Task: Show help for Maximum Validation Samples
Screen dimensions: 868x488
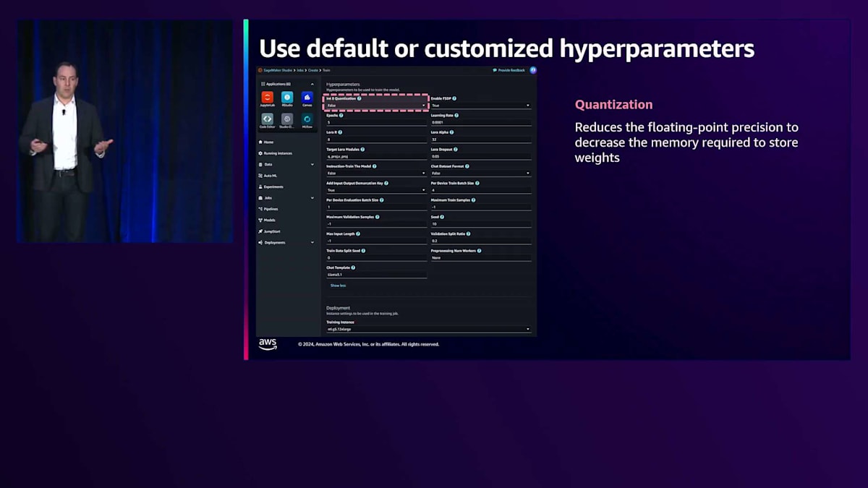Action: tap(378, 217)
